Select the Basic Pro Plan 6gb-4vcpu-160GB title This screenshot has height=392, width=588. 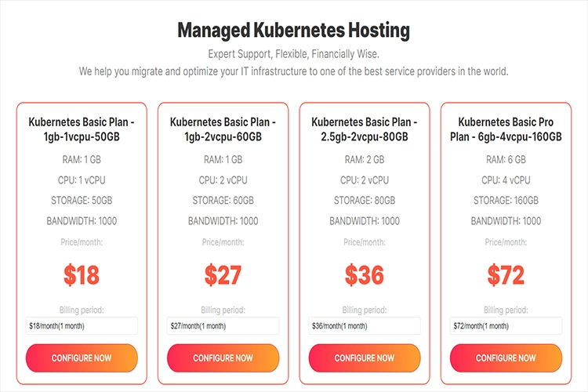[x=506, y=129]
